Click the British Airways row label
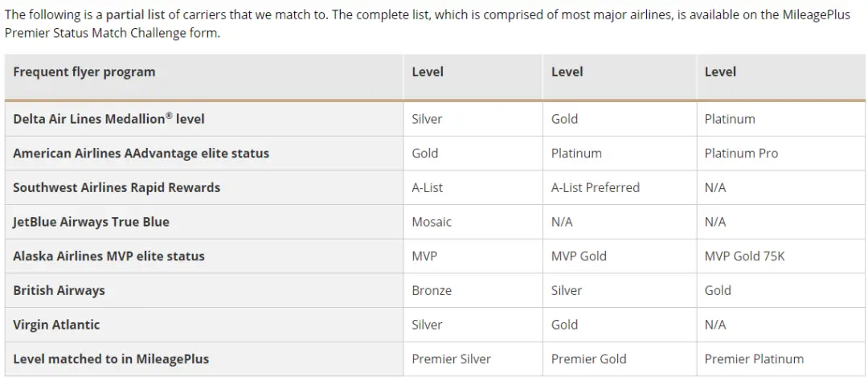Image resolution: width=868 pixels, height=381 pixels. coord(59,290)
